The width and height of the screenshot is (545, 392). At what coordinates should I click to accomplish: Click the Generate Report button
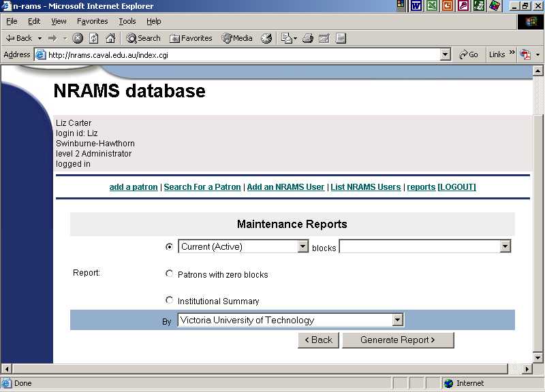(x=398, y=340)
